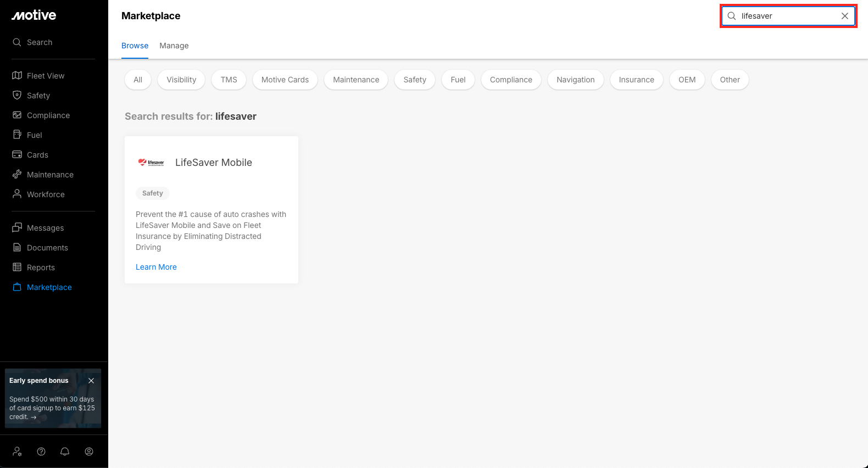Filter by OEM category
Image resolution: width=868 pixels, height=468 pixels.
[x=687, y=80]
